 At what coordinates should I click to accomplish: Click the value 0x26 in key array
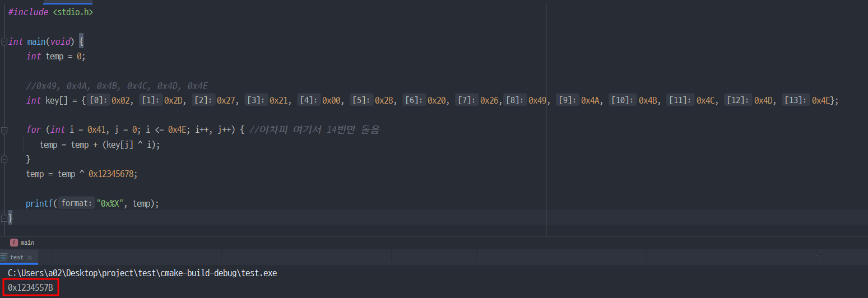click(x=489, y=100)
